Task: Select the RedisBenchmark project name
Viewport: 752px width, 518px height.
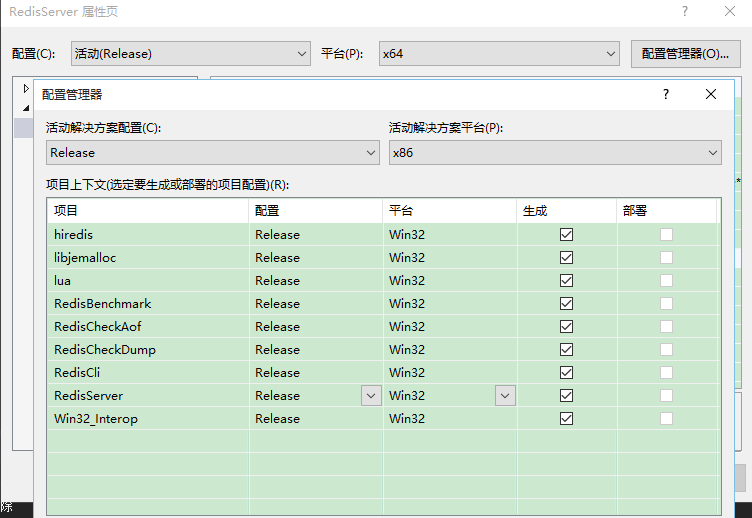Action: (x=103, y=304)
